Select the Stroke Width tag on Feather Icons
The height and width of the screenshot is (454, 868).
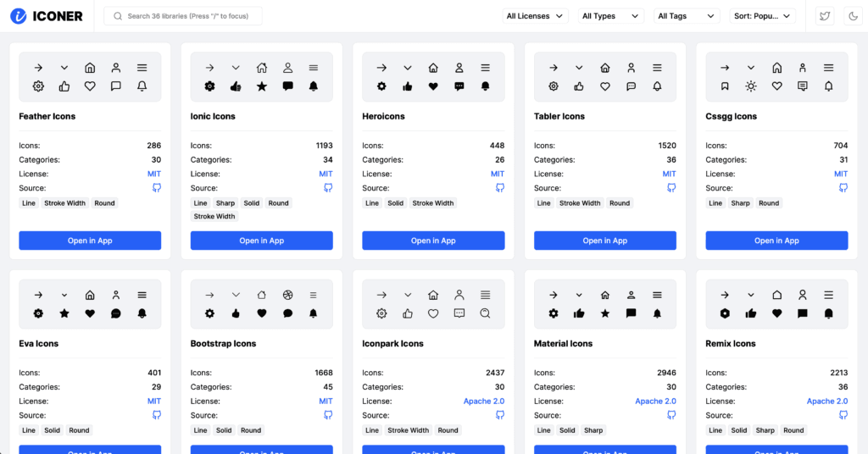coord(64,203)
